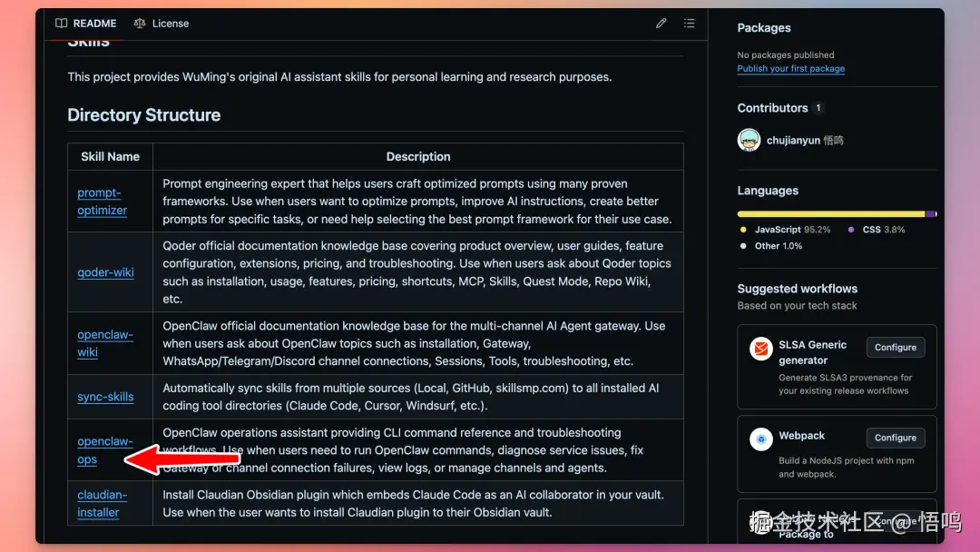Click Publish your first package link
The width and height of the screenshot is (980, 552).
coord(790,69)
